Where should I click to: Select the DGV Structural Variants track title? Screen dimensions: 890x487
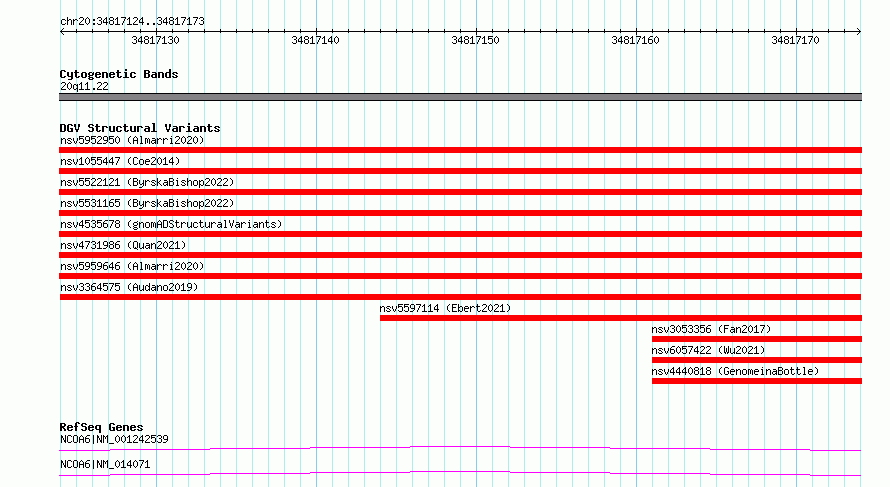[x=140, y=128]
